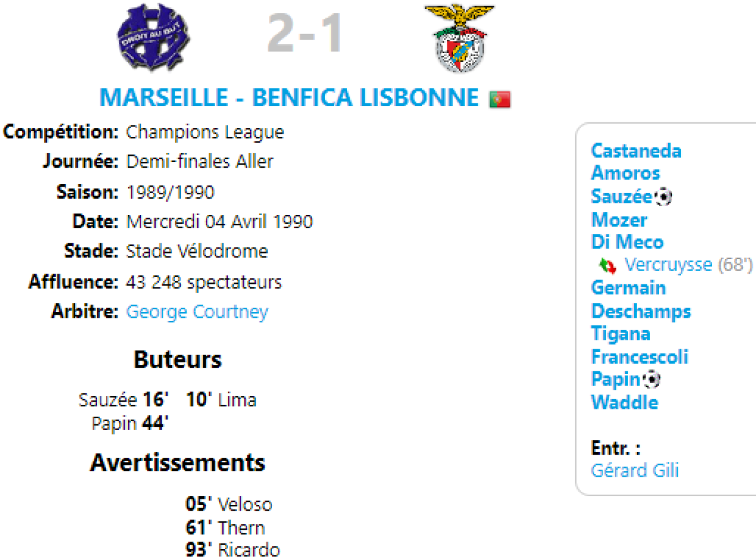This screenshot has width=756, height=558.
Task: Click the Portugal flag icon
Action: [500, 99]
